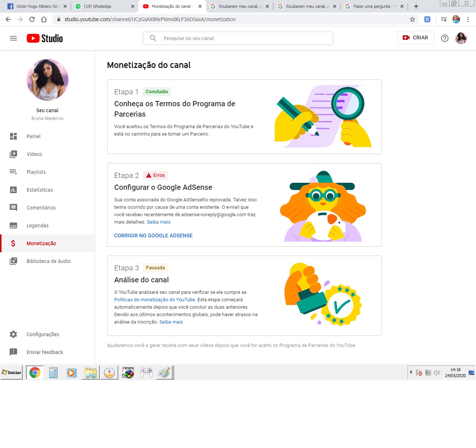
Task: Click the Pausada status badge
Action: tap(155, 268)
